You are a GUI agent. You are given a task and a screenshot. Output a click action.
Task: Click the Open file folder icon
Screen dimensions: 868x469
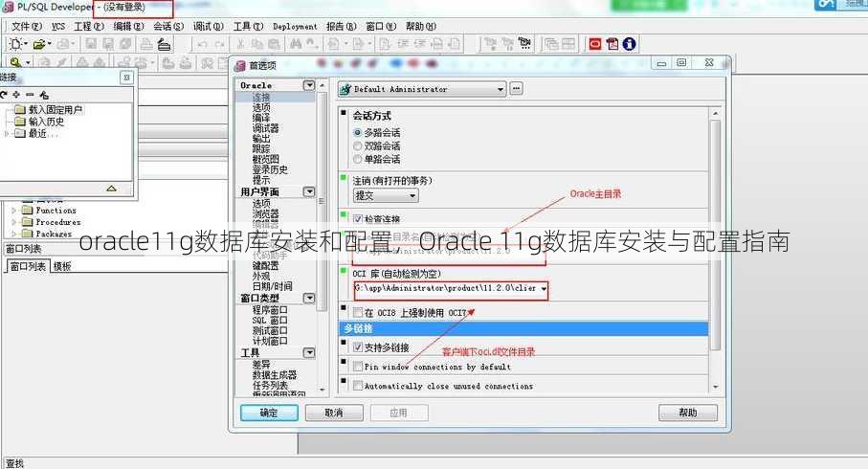pyautogui.click(x=38, y=44)
